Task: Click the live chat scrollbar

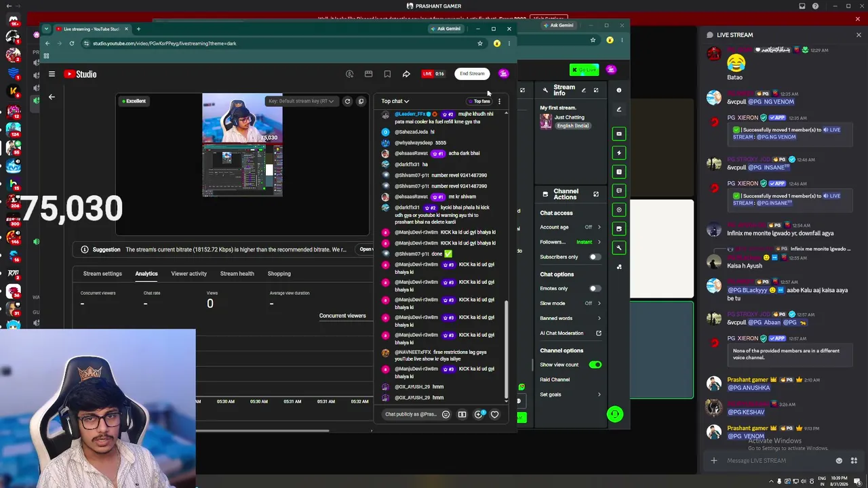Action: [x=507, y=350]
